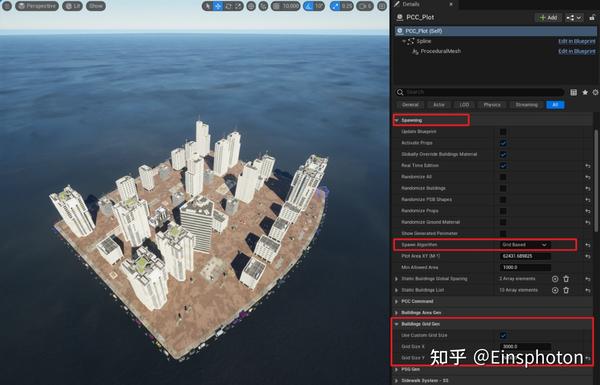The height and width of the screenshot is (385, 600).
Task: Check the Update Blueprint checkbox
Action: coord(503,132)
